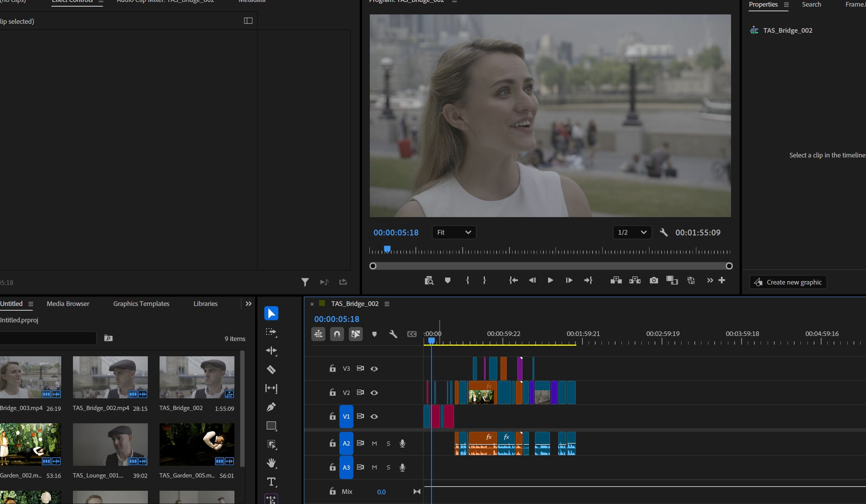The width and height of the screenshot is (866, 504).
Task: Open the 1/2 playback resolution dropdown
Action: coord(632,232)
